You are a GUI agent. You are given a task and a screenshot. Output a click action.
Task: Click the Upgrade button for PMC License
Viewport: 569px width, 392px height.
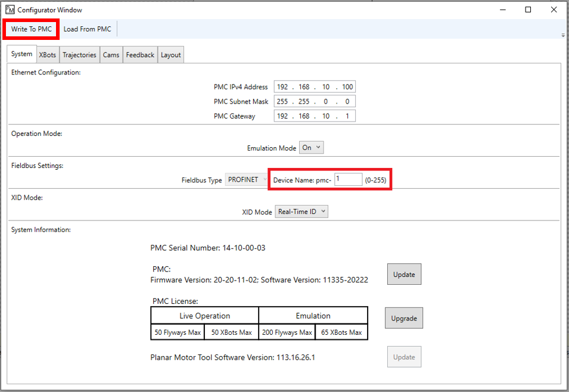click(x=403, y=318)
